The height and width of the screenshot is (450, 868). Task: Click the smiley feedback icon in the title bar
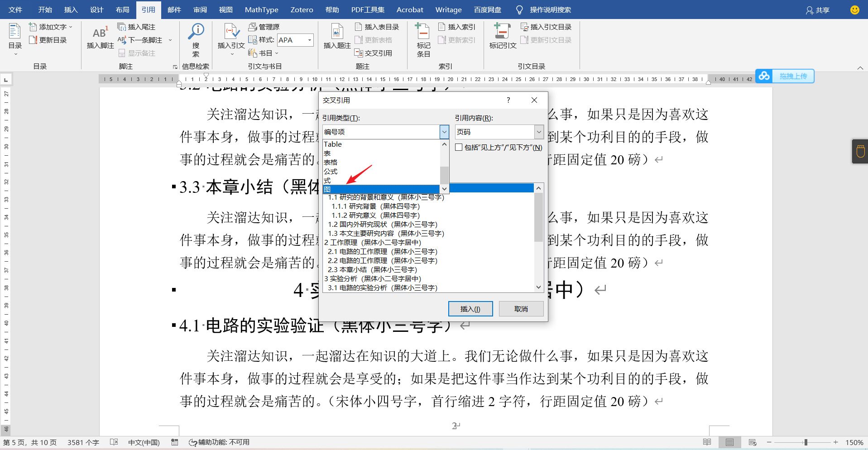pos(855,10)
